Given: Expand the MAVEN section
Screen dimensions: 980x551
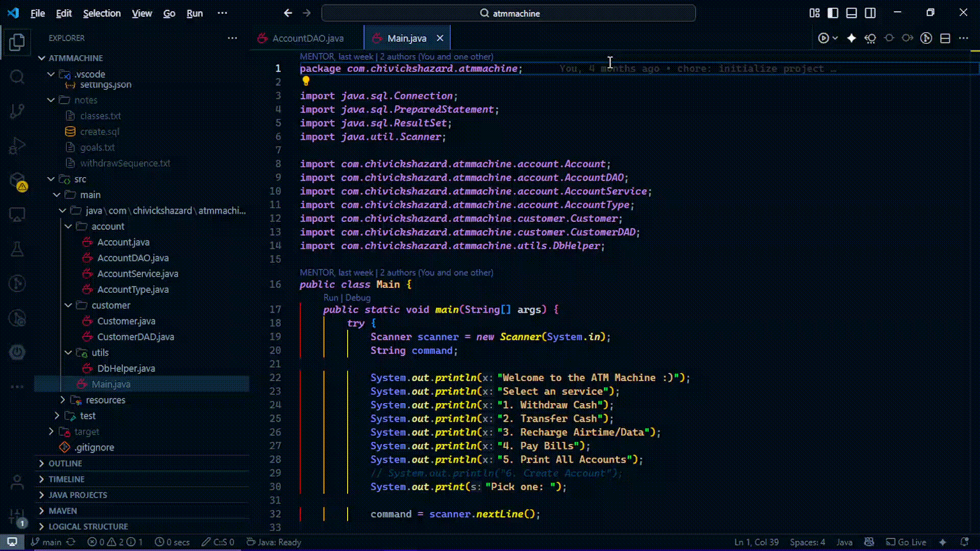Looking at the screenshot, I should click(x=63, y=511).
